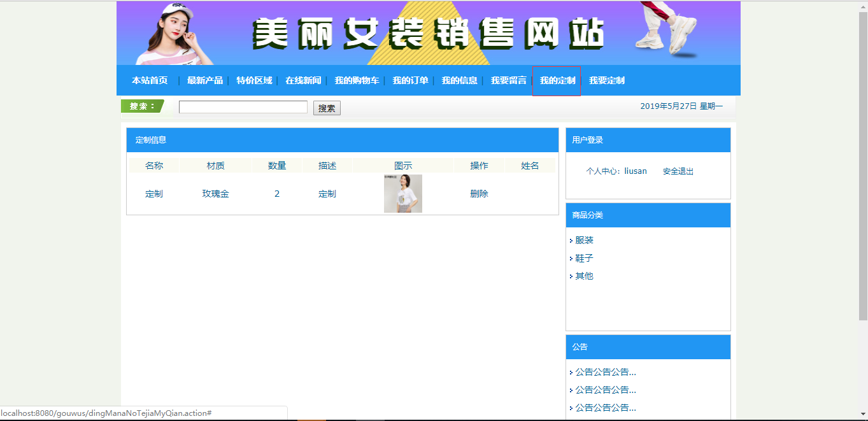Click the 姓名 column header

pos(530,166)
